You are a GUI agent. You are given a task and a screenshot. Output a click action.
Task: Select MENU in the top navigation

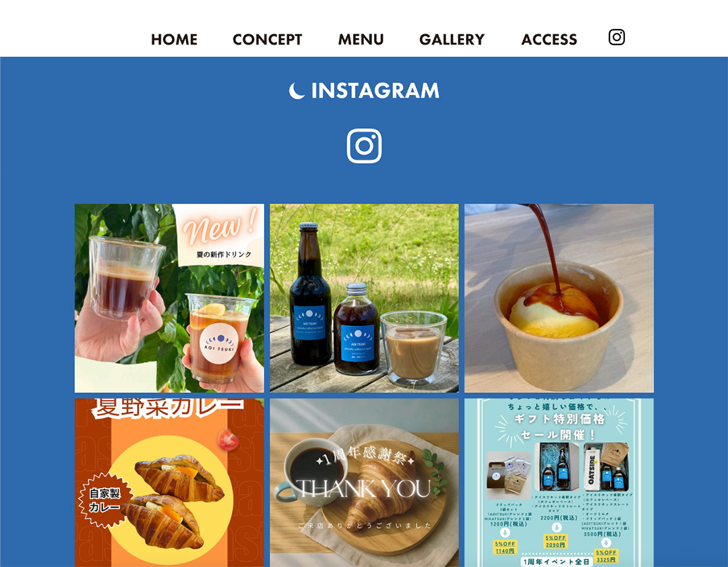[361, 40]
